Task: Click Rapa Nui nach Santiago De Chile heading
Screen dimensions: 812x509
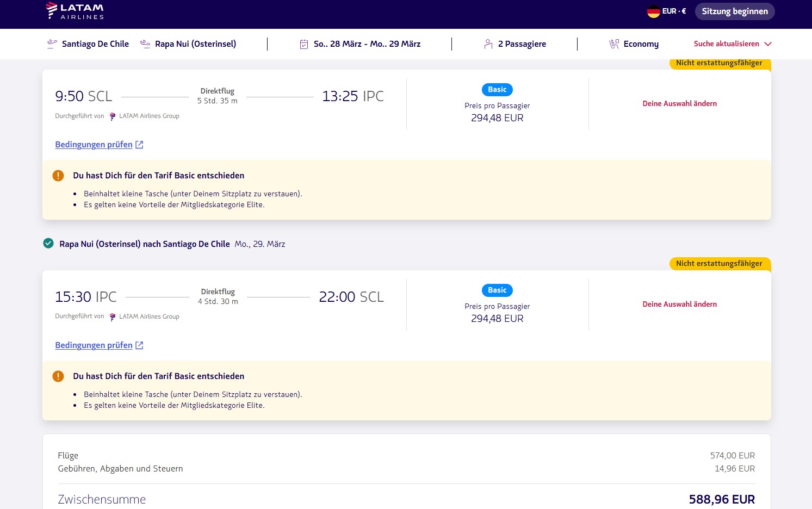Action: point(145,244)
